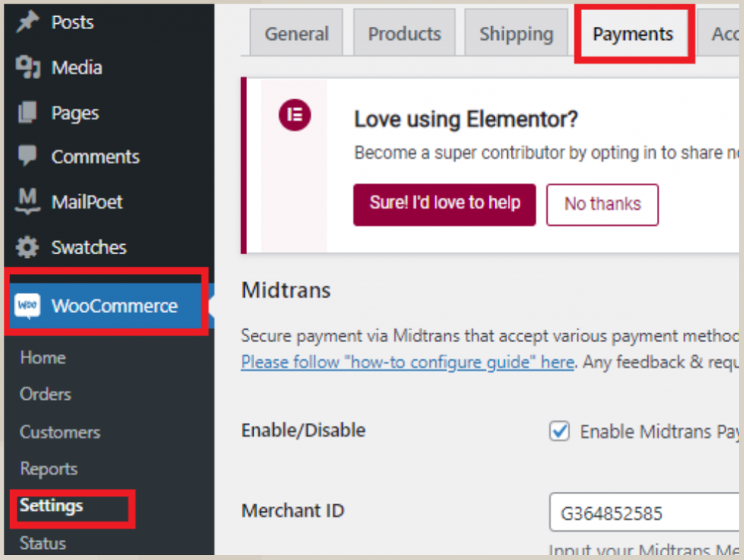Dismiss notice with No thanks button

[602, 204]
